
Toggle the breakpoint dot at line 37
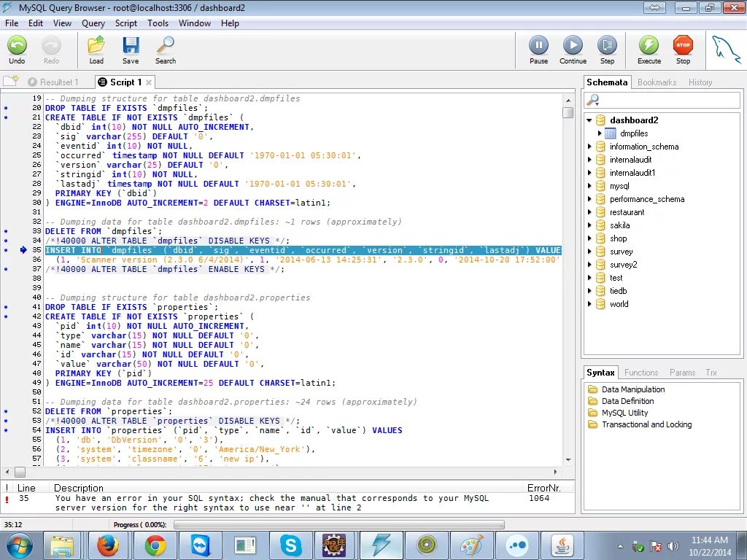[6, 269]
